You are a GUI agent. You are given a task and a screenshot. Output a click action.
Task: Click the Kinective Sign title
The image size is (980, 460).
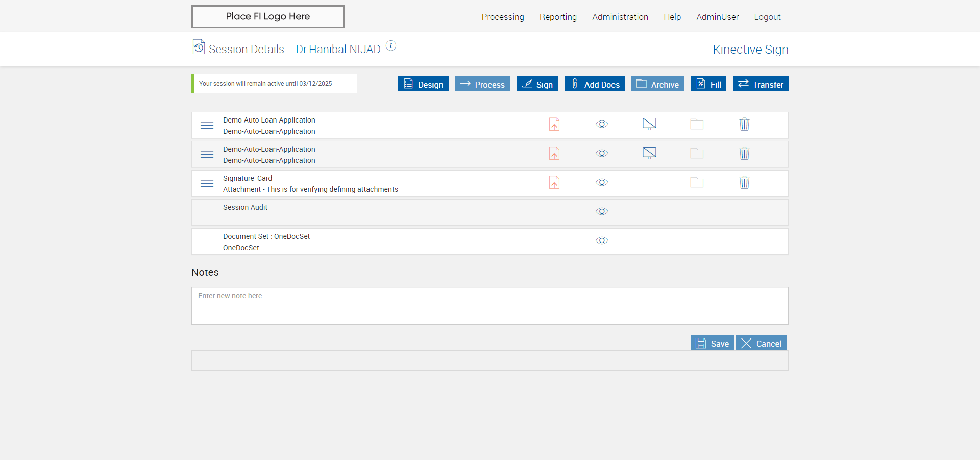tap(750, 50)
